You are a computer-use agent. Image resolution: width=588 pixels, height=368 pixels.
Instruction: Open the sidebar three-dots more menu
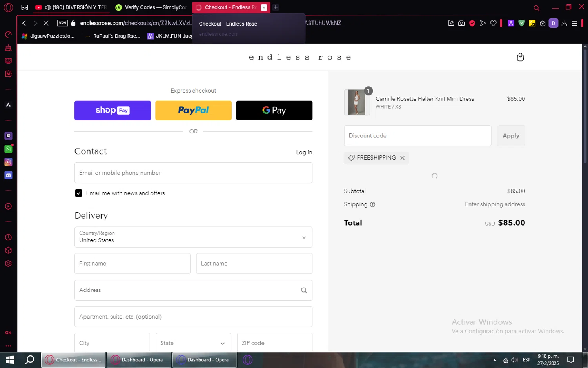coord(8,346)
